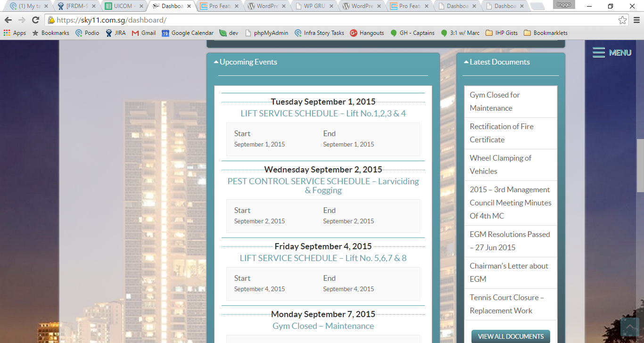Open the IHP Gists bookmark folder
This screenshot has width=644, height=343.
[x=502, y=33]
